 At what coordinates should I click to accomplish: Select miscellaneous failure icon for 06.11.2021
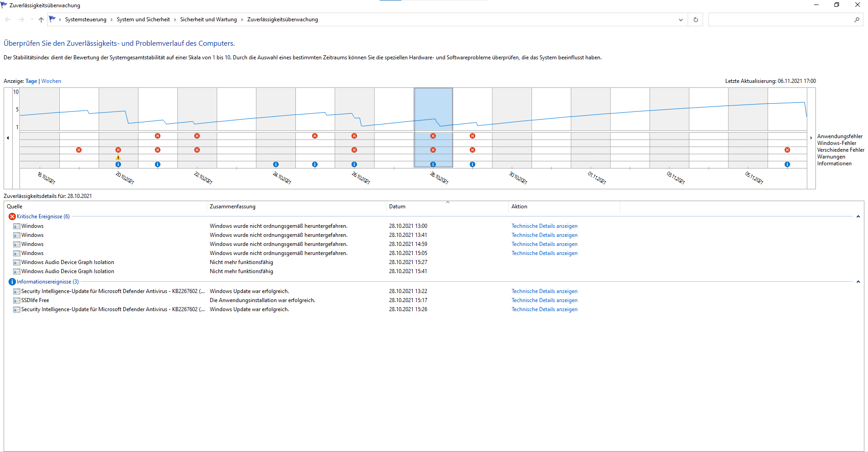[787, 150]
